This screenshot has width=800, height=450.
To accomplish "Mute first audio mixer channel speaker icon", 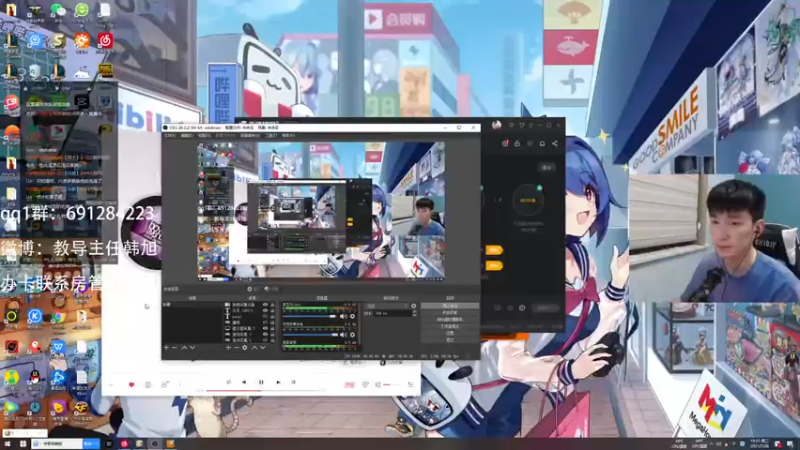I will click(343, 316).
